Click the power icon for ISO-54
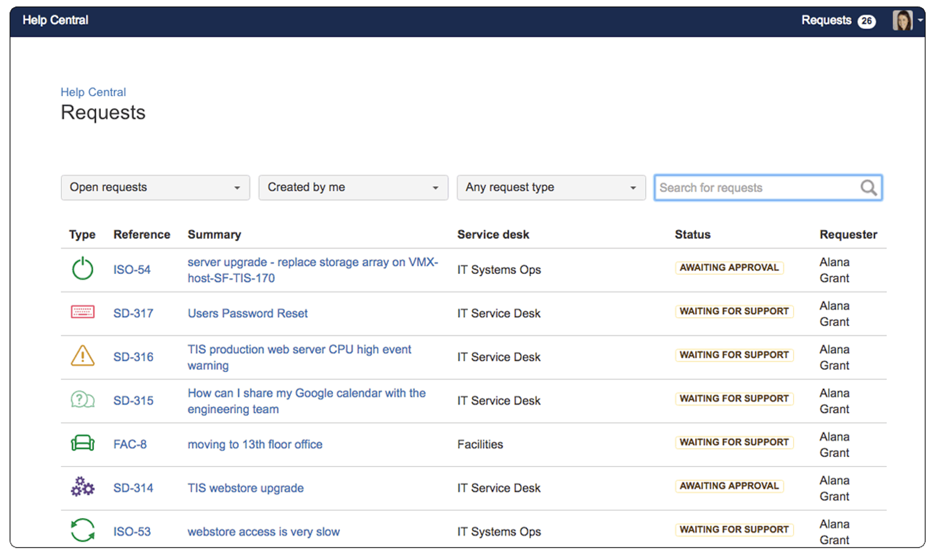Image resolution: width=944 pixels, height=560 pixels. pyautogui.click(x=83, y=268)
